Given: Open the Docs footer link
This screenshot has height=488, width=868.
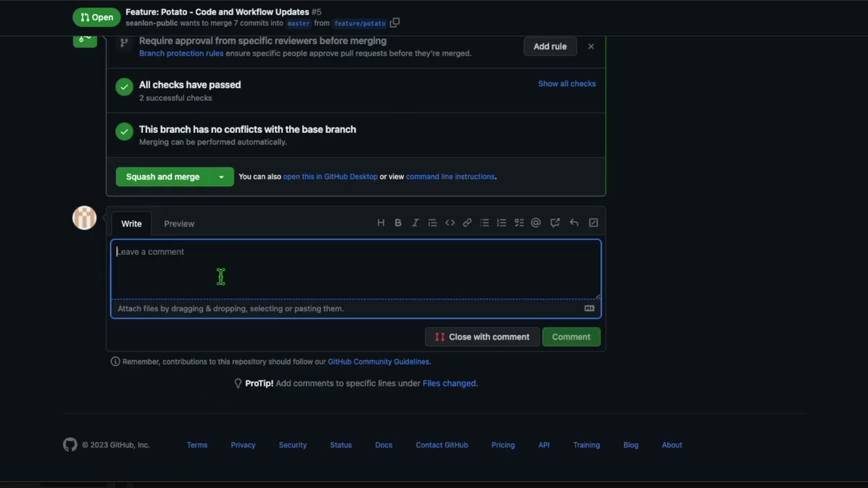Looking at the screenshot, I should click(x=384, y=445).
